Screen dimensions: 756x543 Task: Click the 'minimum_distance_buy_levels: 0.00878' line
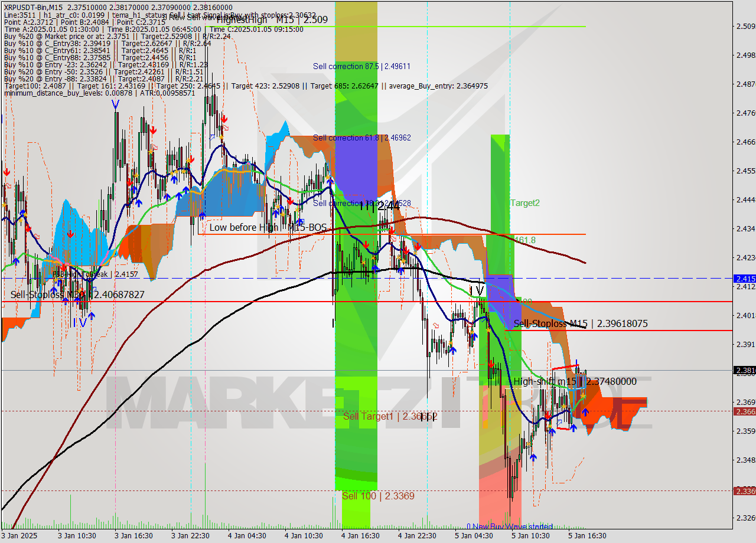coord(99,93)
